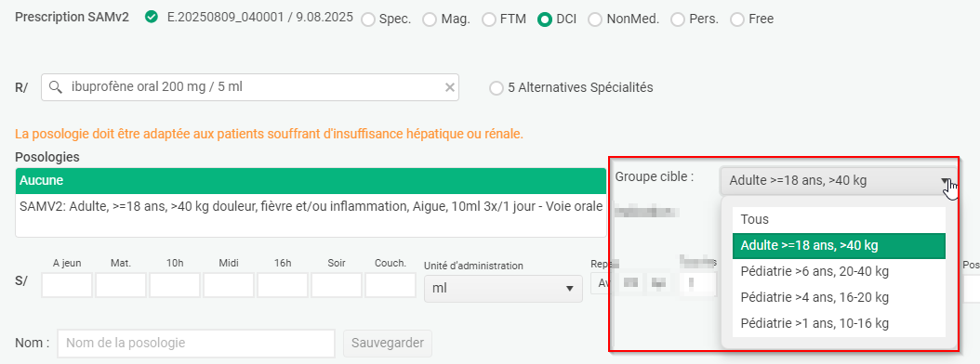Click the Sauvegarder button
Image resolution: width=980 pixels, height=364 pixels.
click(388, 343)
